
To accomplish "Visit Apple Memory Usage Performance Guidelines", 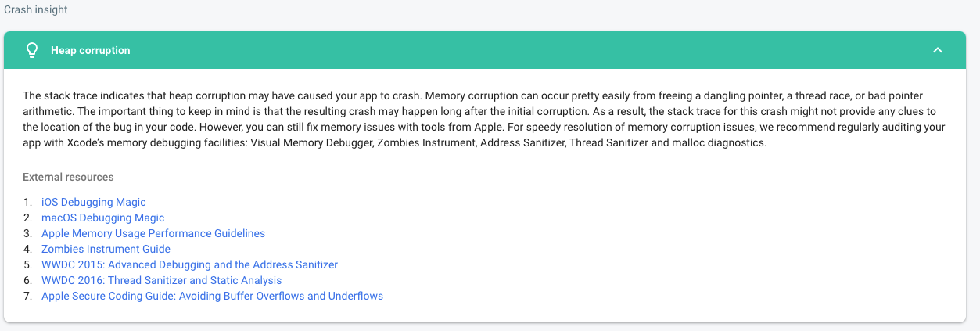I will pos(153,233).
